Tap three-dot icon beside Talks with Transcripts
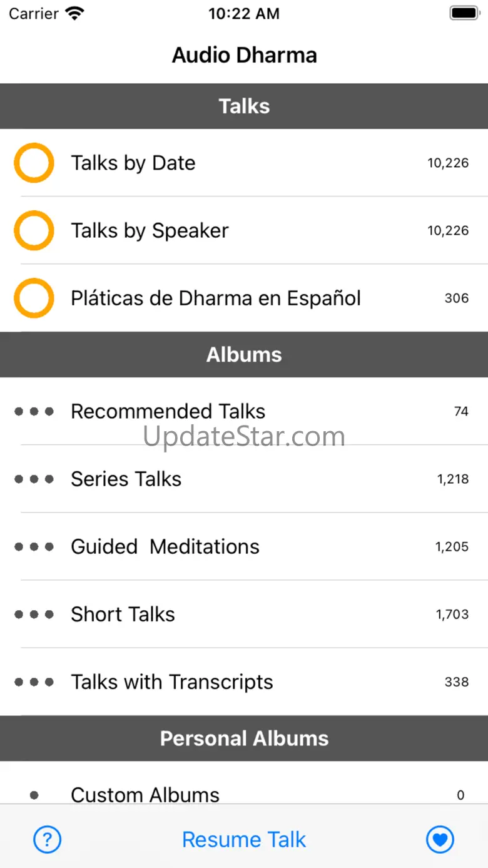 34,682
